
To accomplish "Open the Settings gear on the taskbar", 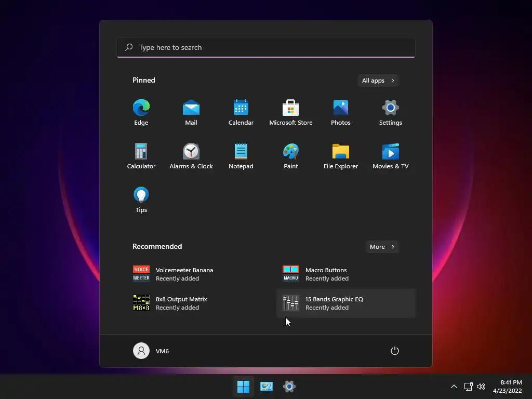I will pos(289,387).
